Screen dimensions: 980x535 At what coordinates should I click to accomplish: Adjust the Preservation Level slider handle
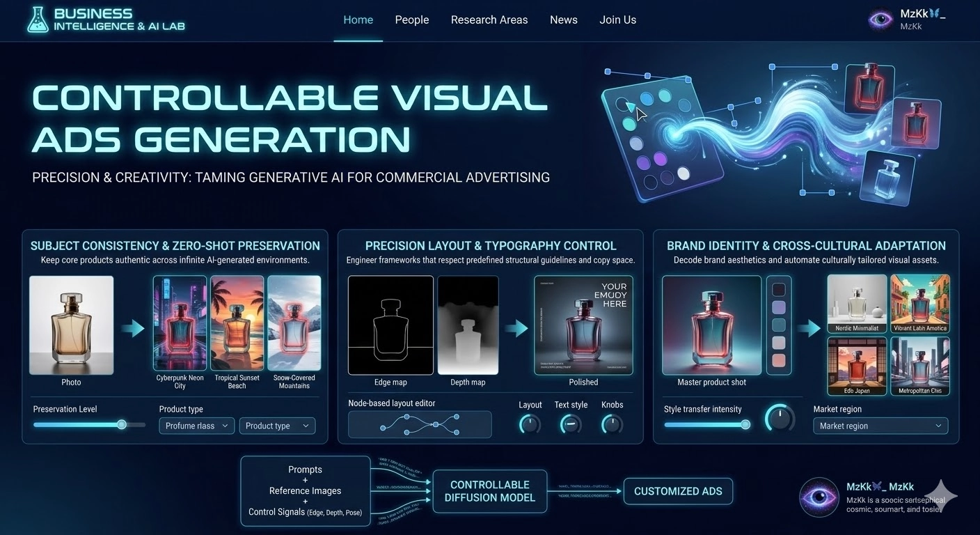click(x=122, y=424)
